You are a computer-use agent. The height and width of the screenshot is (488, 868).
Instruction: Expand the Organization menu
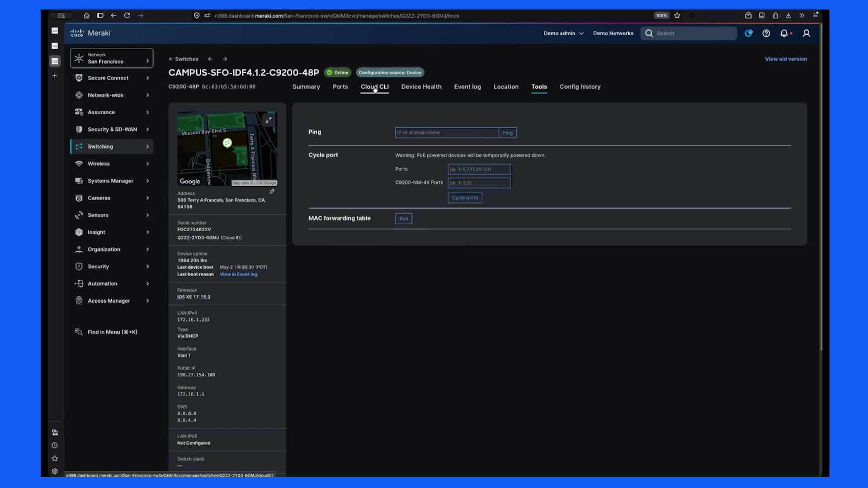(112, 249)
